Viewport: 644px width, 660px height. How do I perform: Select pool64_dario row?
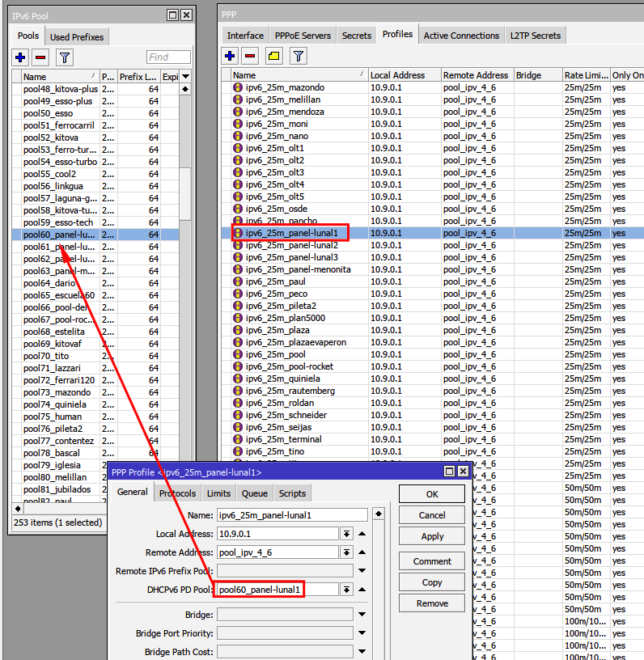point(95,283)
